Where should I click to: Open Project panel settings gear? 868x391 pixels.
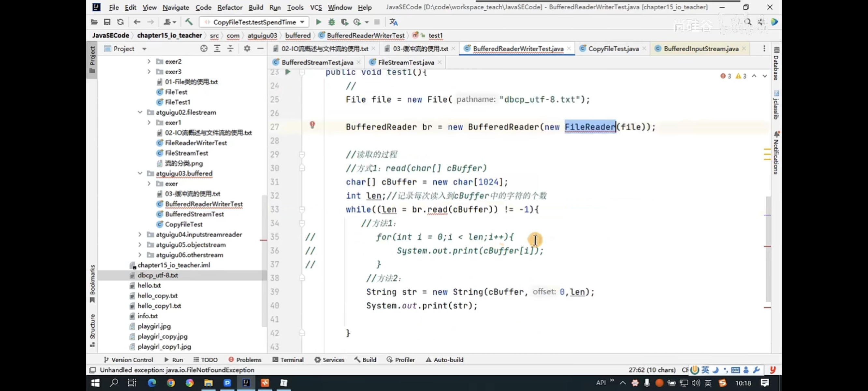coord(247,49)
